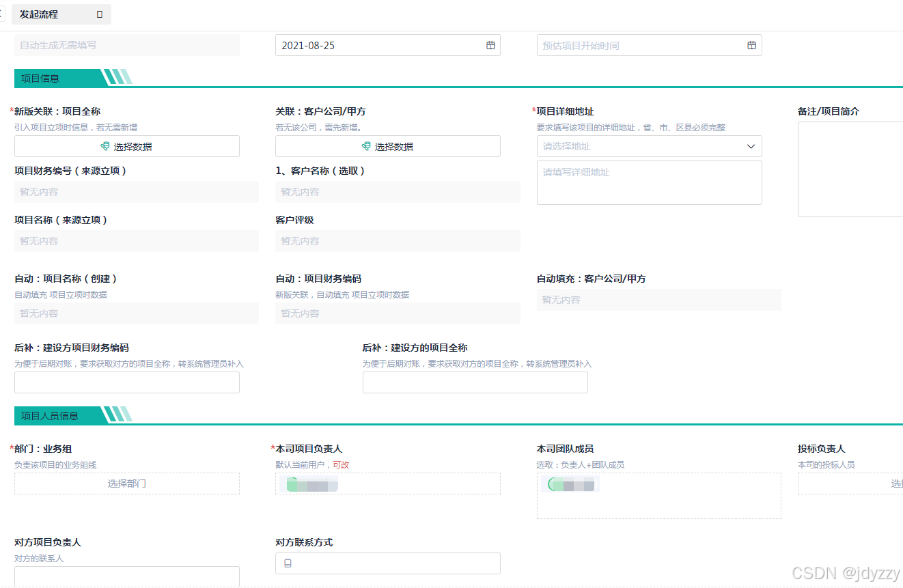This screenshot has width=903, height=588.
Task: Click the 对方联系方式 input field
Action: (x=388, y=563)
